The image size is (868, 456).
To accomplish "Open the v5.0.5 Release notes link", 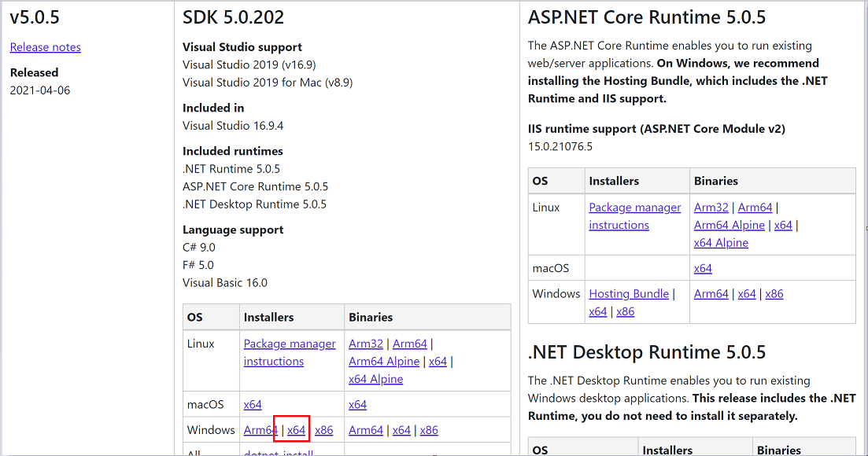I will point(46,47).
